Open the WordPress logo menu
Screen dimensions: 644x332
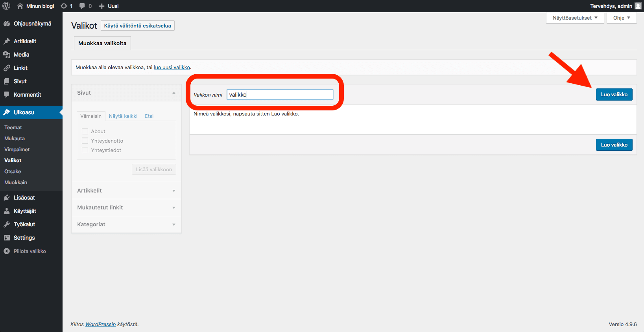click(x=6, y=6)
